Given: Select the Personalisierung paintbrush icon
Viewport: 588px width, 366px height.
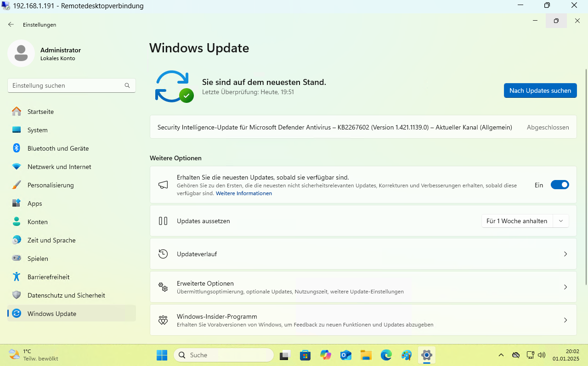Looking at the screenshot, I should [17, 185].
